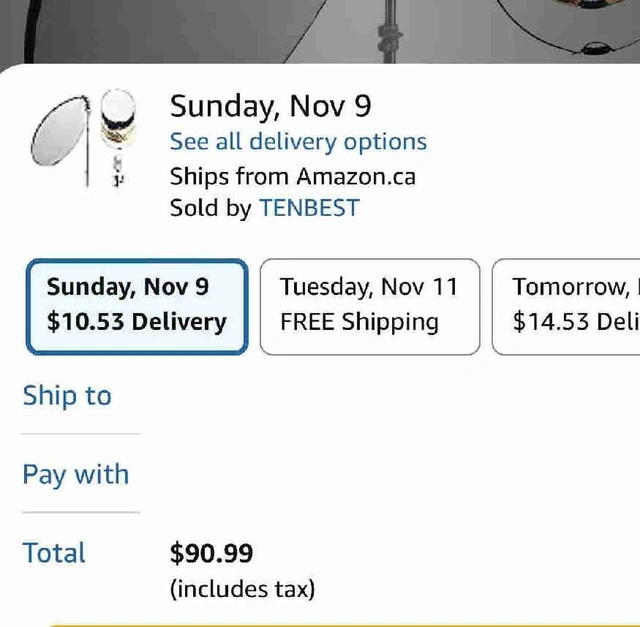Open the See all delivery options link
The image size is (640, 627).
click(x=298, y=142)
